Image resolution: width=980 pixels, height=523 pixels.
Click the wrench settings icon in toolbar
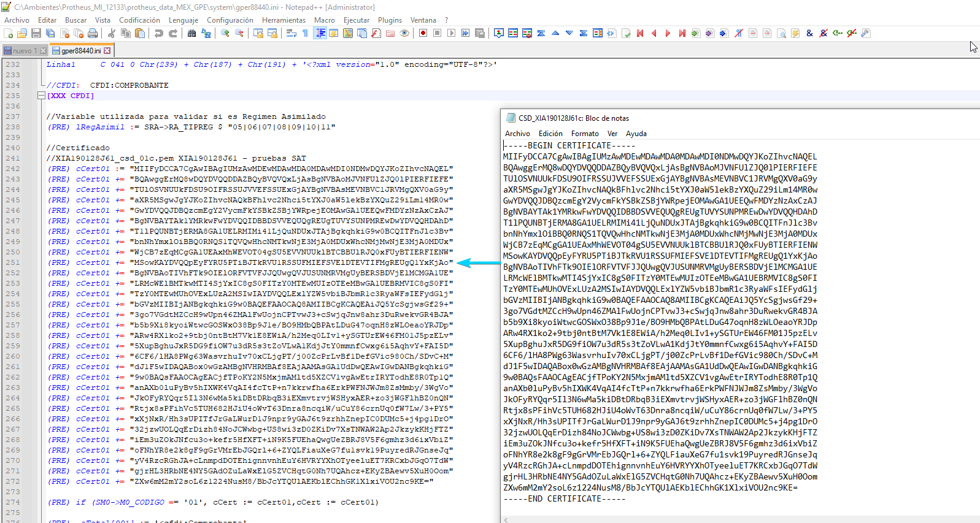coord(866,33)
